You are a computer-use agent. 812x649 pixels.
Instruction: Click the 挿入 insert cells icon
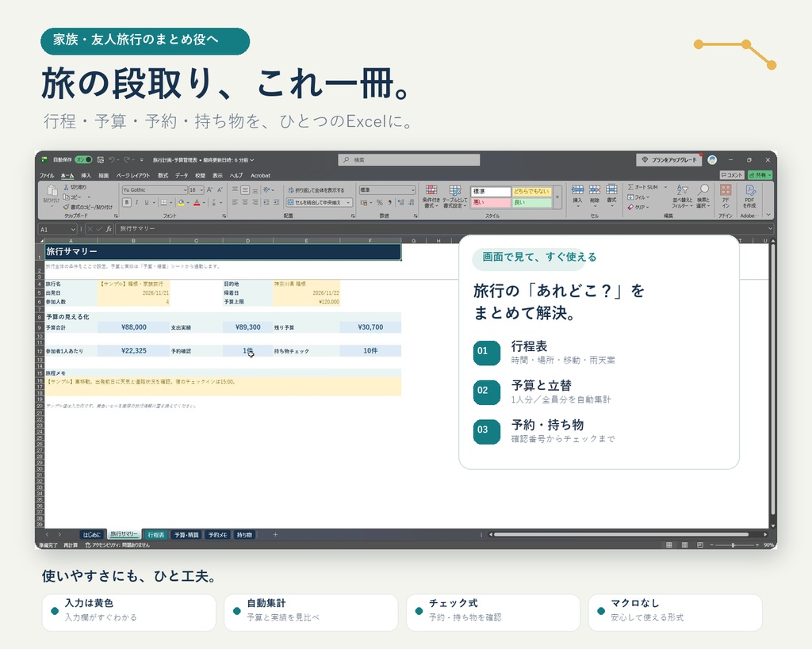click(x=577, y=190)
